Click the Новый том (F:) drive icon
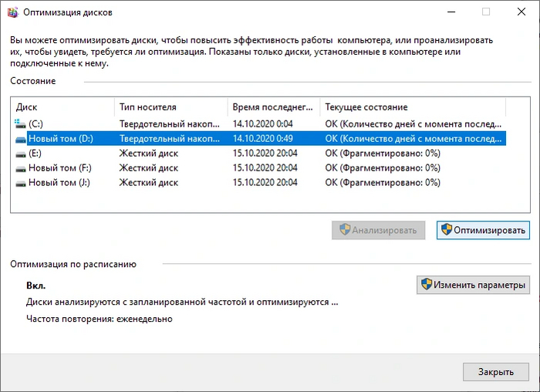This screenshot has width=540, height=392. [20, 168]
